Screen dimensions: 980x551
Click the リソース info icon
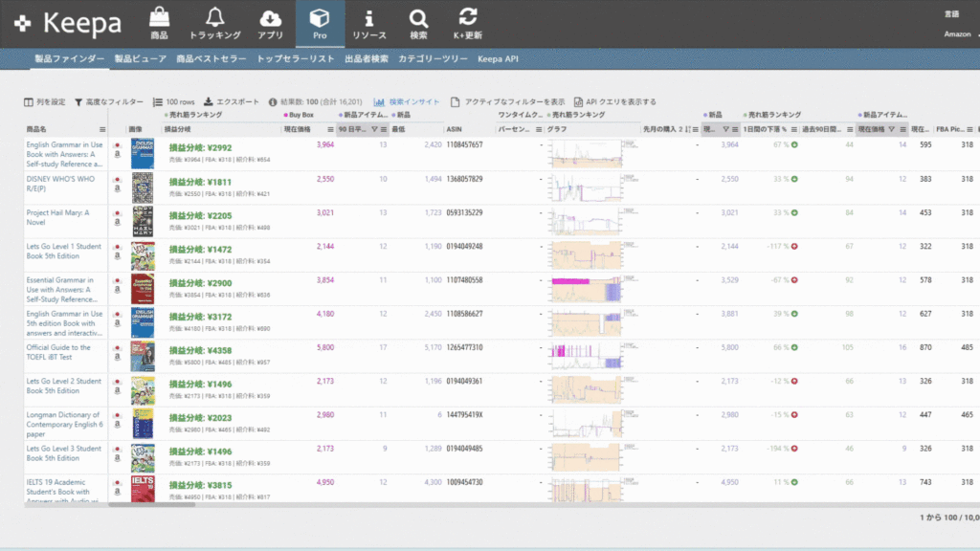point(368,24)
